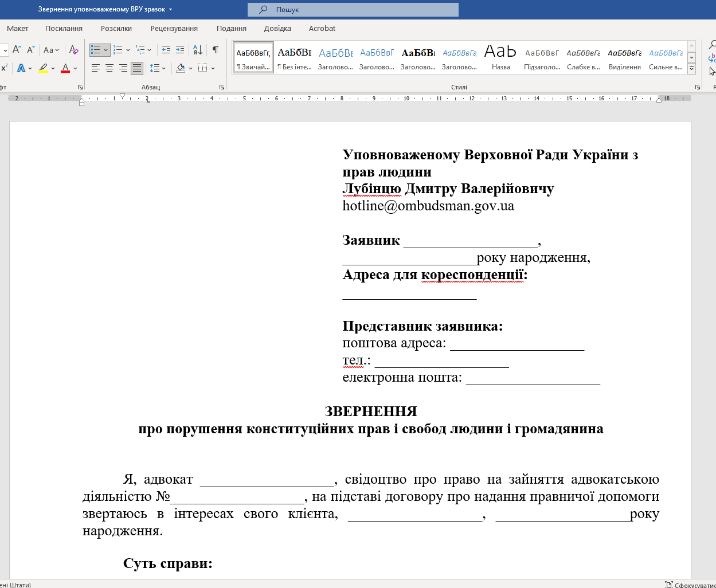The width and height of the screenshot is (716, 588).
Task: Enable center text alignment
Action: [109, 68]
